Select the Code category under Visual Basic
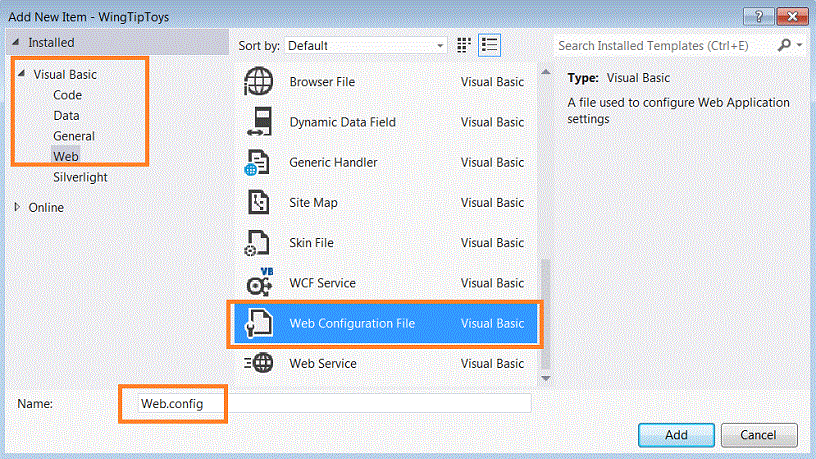Image resolution: width=816 pixels, height=459 pixels. [x=67, y=95]
